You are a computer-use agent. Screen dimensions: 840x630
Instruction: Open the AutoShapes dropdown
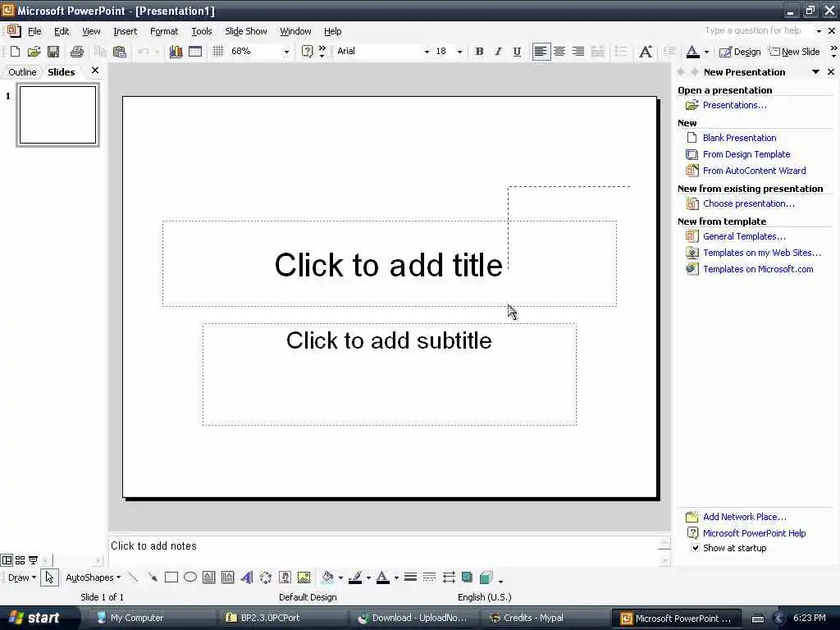[x=93, y=577]
